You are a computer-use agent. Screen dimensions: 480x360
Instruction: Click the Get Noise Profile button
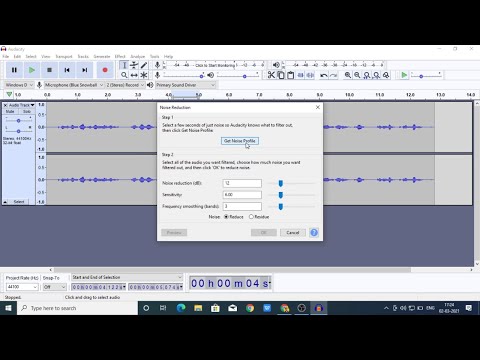(240, 141)
